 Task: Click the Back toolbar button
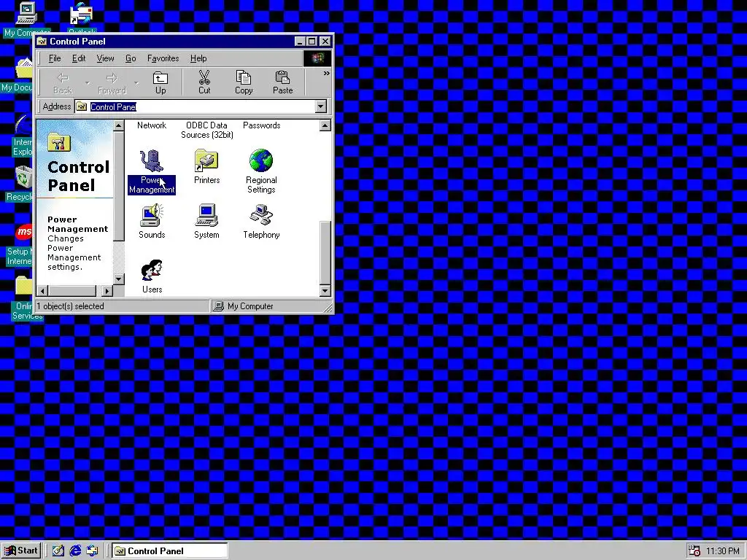coord(63,83)
